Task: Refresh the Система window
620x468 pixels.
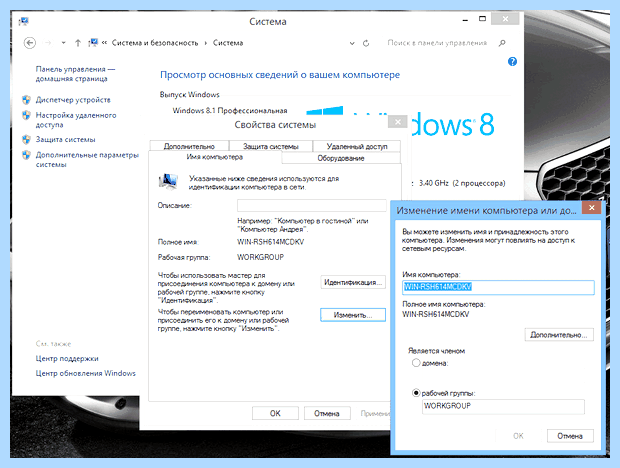Action: pyautogui.click(x=366, y=43)
